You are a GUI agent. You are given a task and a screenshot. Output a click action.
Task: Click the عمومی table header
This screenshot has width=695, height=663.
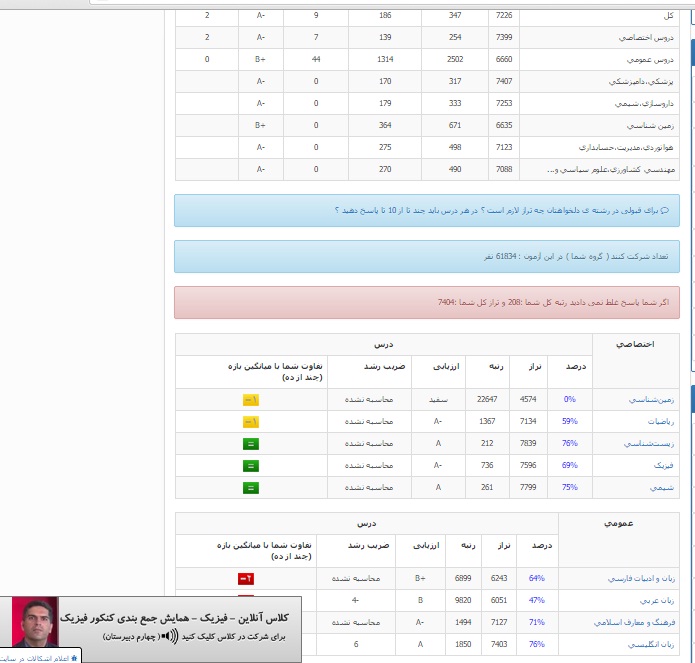pos(619,524)
